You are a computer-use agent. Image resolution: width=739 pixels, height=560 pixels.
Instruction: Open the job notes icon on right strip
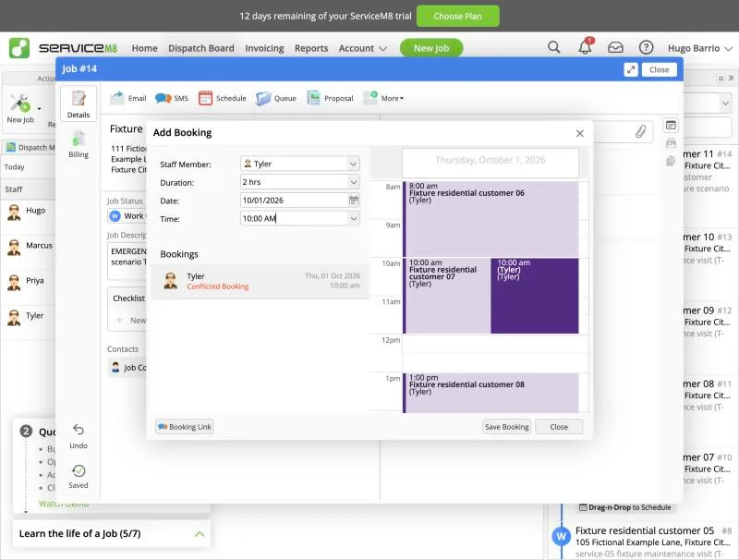(671, 126)
